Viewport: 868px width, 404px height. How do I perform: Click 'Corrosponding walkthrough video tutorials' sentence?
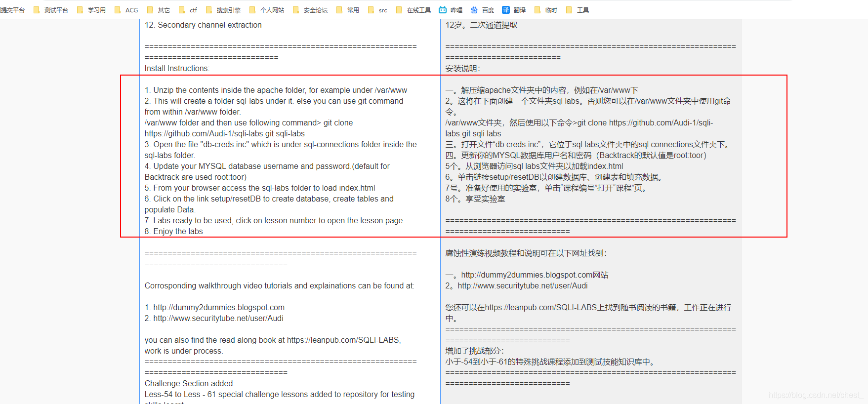pos(279,285)
